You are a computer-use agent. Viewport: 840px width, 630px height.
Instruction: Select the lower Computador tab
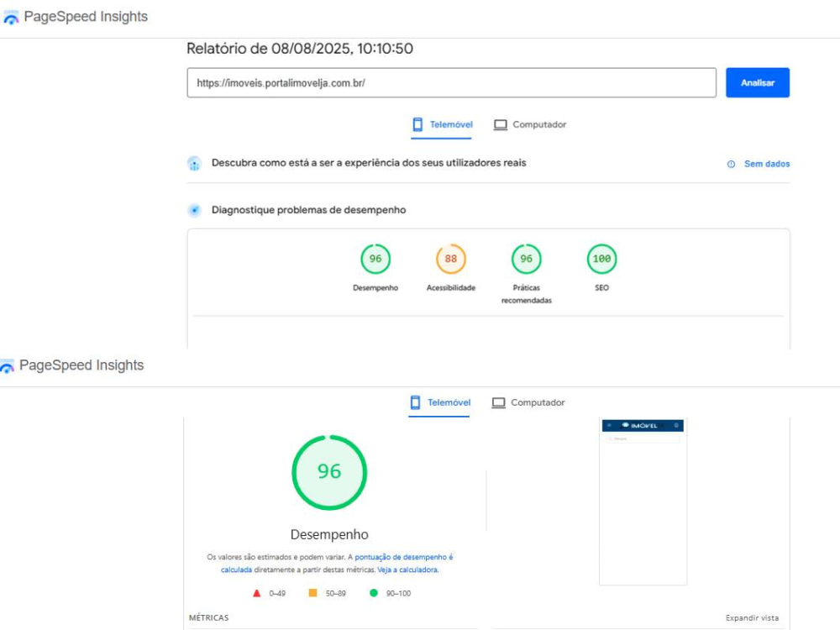[528, 403]
